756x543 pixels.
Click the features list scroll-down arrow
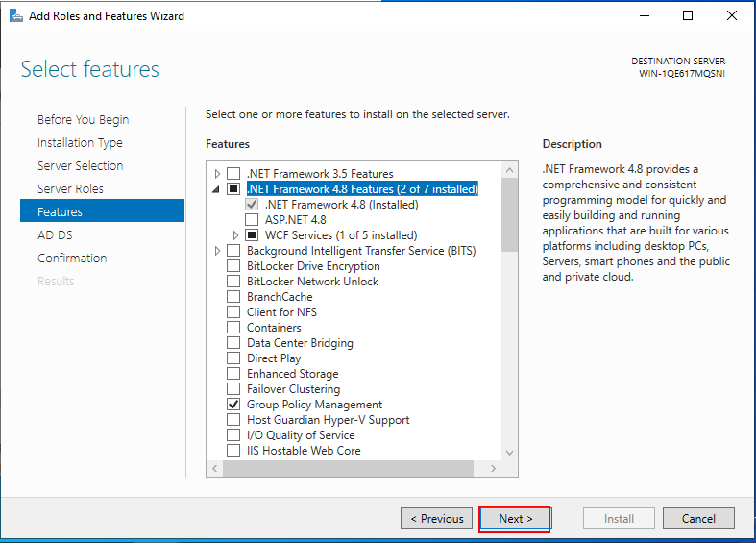510,453
